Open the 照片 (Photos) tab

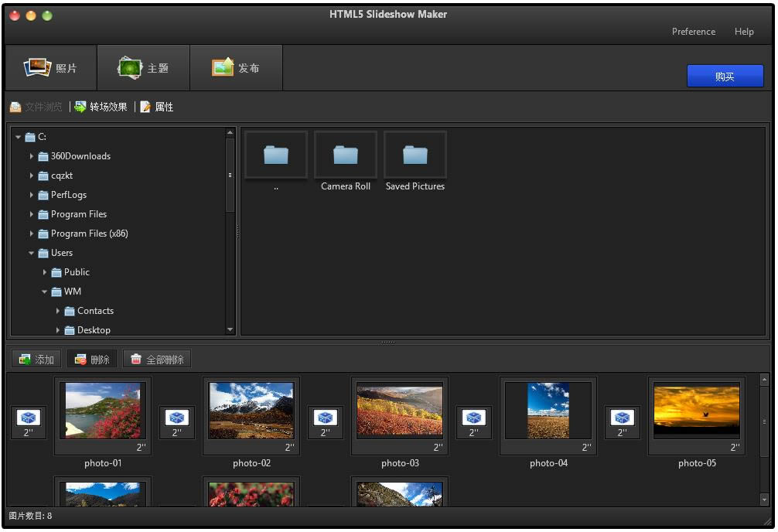tap(50, 68)
